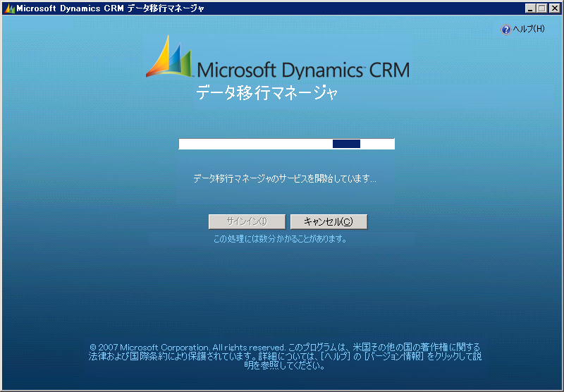Minimize the データ移行マネージャ window

pos(530,8)
